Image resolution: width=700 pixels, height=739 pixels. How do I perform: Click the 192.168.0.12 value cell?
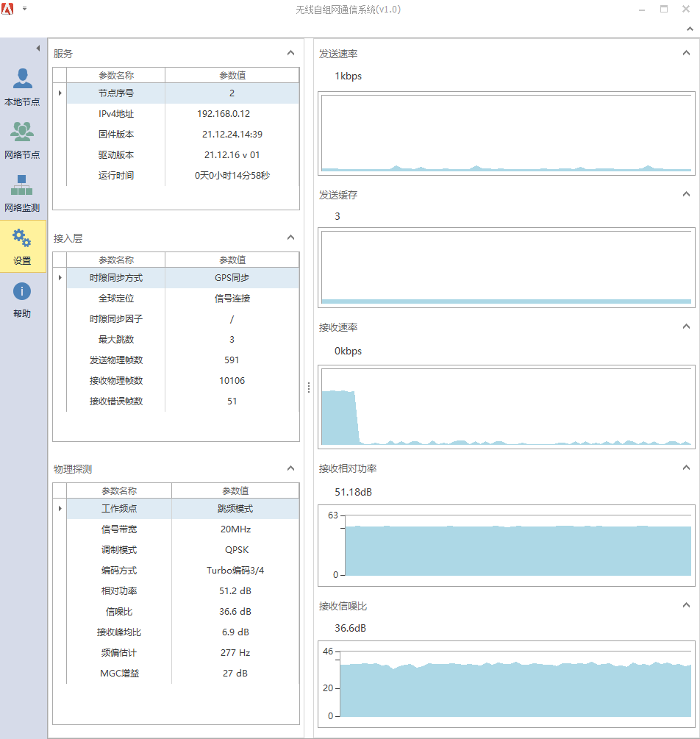tap(232, 114)
